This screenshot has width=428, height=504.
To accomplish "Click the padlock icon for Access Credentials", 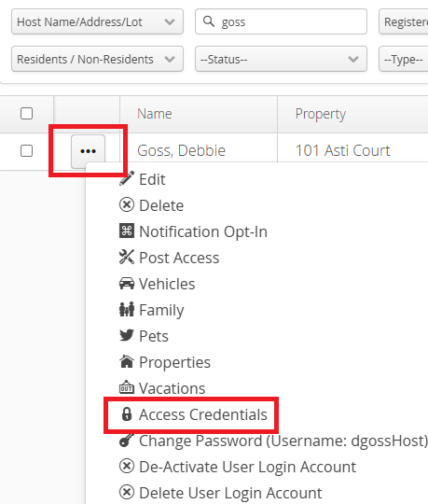I will click(x=127, y=414).
